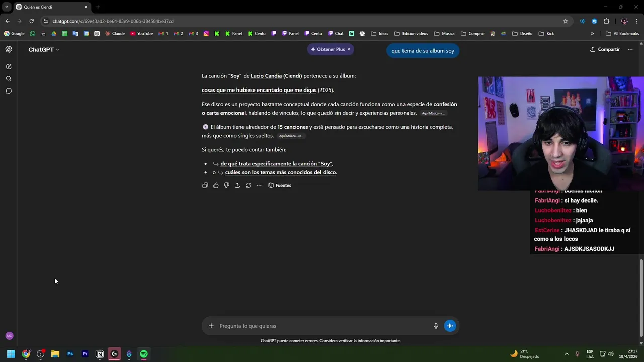The image size is (644, 362).
Task: Start voice mode with the blue waveform button
Action: (x=450, y=326)
